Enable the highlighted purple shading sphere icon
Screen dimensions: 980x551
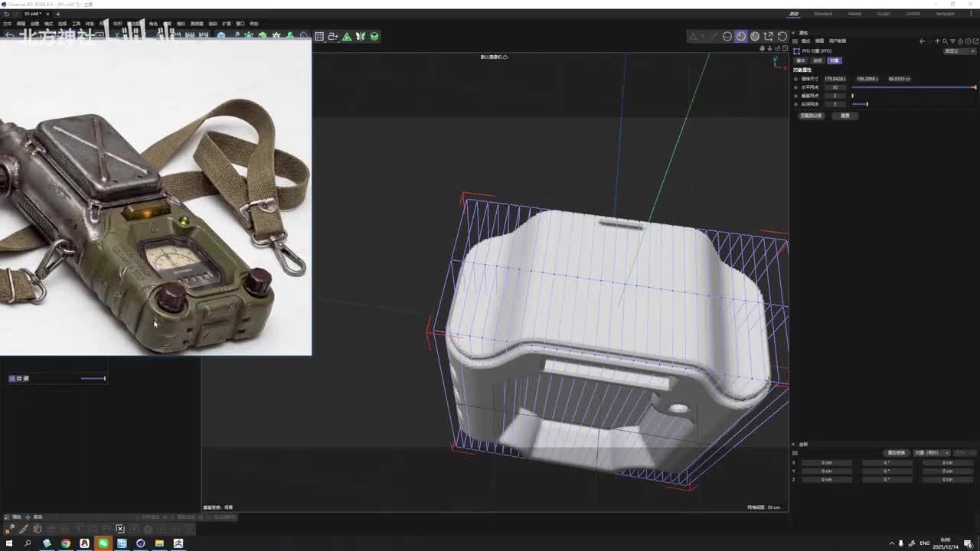pos(740,36)
